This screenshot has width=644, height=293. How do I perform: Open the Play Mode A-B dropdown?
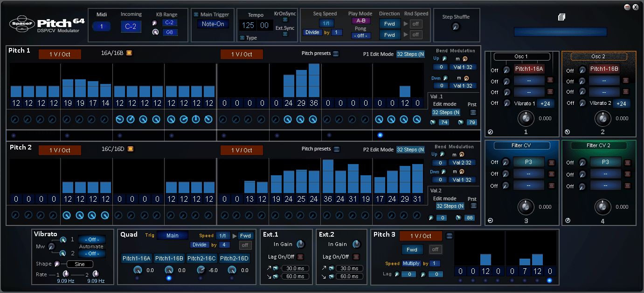tap(361, 21)
